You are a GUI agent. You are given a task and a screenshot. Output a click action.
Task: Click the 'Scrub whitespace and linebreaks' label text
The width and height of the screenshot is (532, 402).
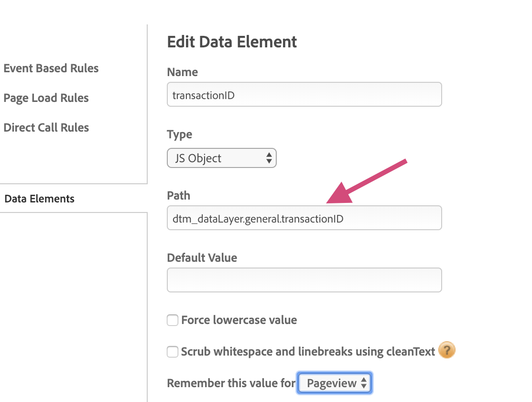(x=308, y=352)
